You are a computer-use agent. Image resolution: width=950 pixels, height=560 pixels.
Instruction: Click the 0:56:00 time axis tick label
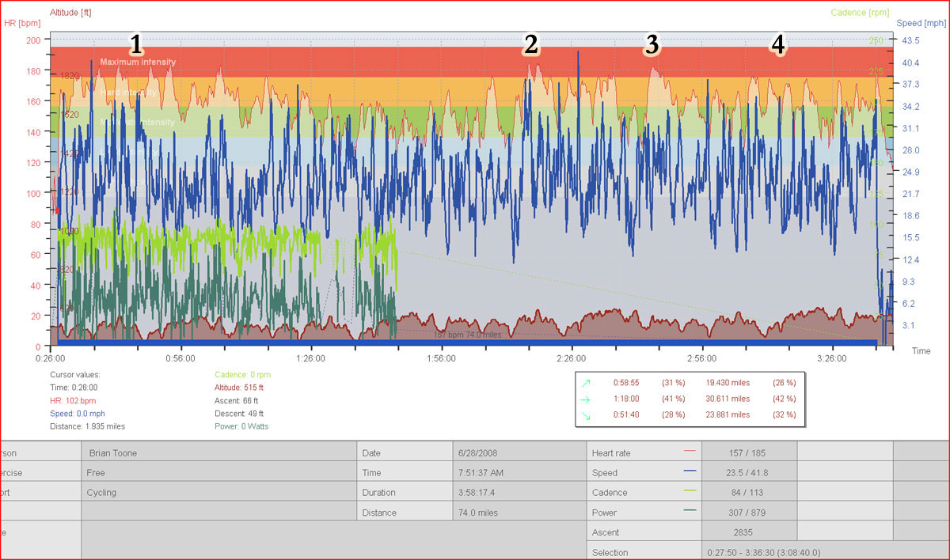coord(180,358)
